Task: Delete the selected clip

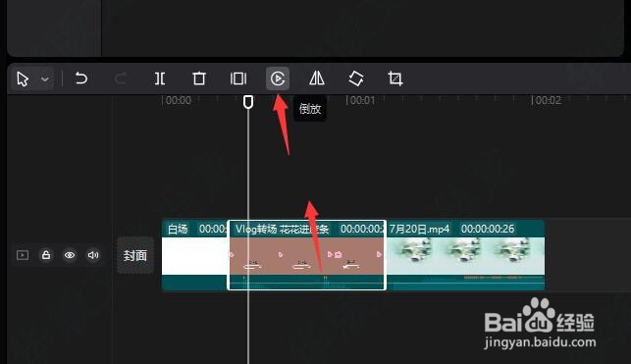Action: [199, 78]
